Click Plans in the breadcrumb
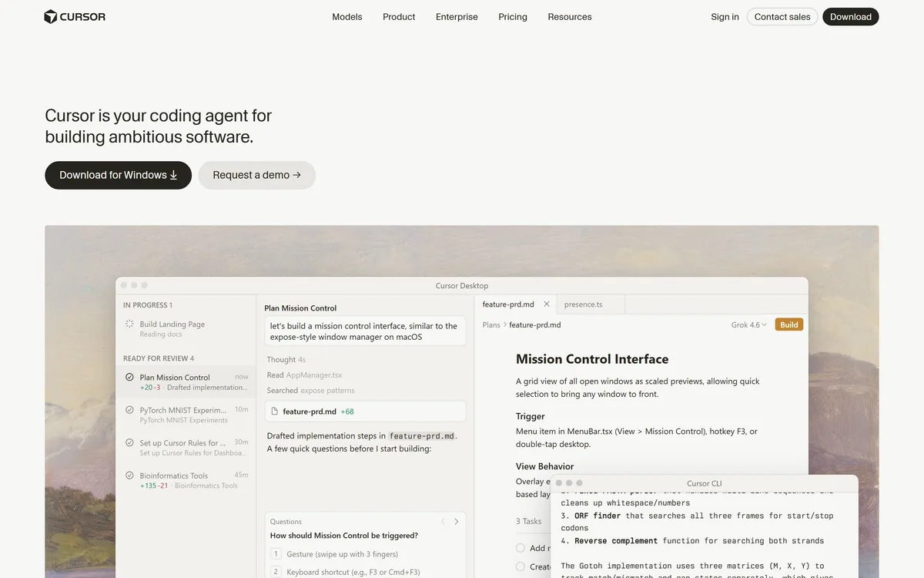924x578 pixels. coord(491,325)
